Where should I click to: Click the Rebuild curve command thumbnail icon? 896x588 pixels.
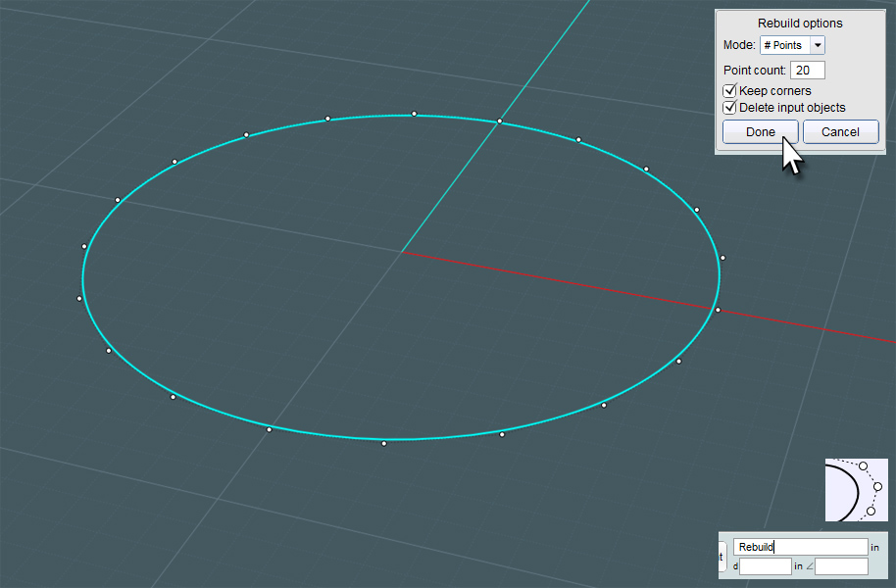click(857, 490)
